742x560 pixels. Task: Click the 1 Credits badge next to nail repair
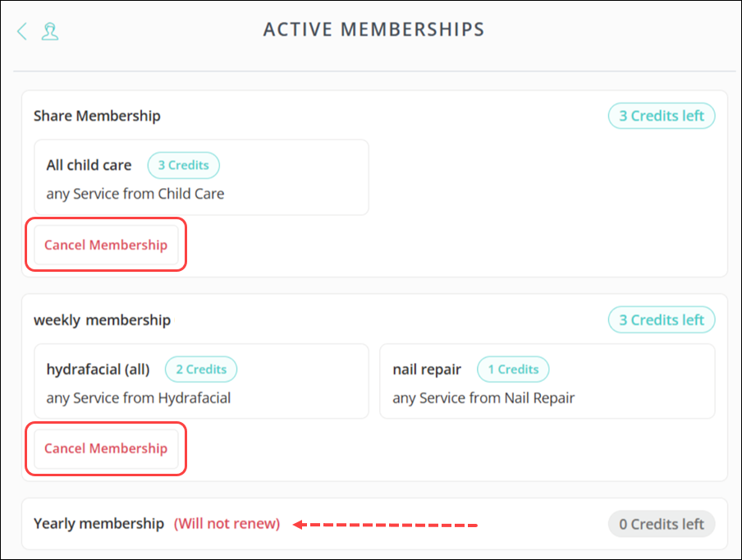513,370
